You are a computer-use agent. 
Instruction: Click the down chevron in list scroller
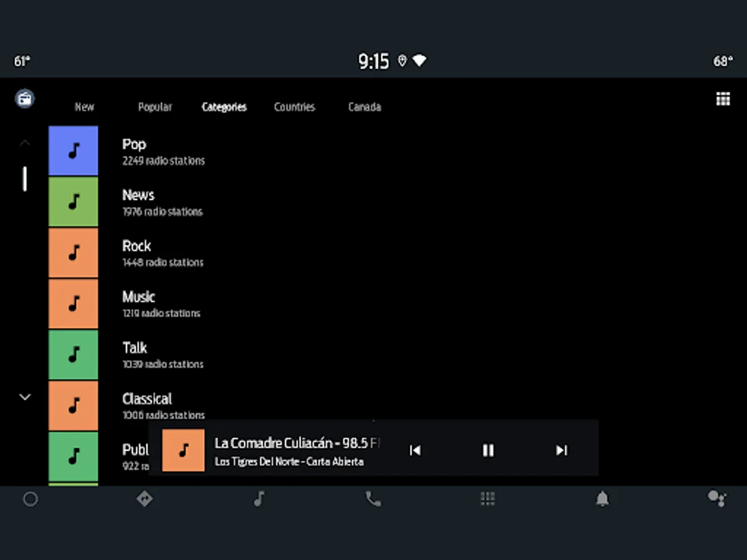[x=25, y=397]
